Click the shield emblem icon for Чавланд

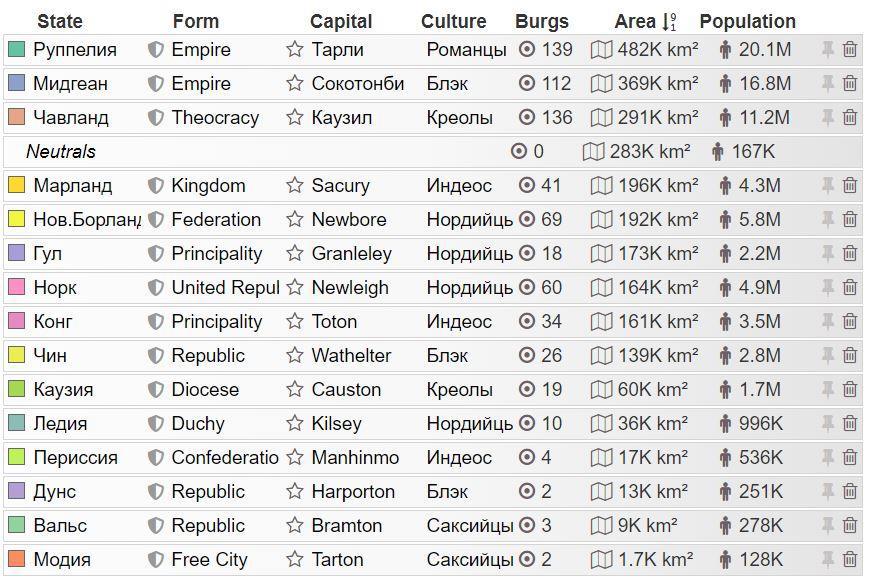tap(155, 117)
